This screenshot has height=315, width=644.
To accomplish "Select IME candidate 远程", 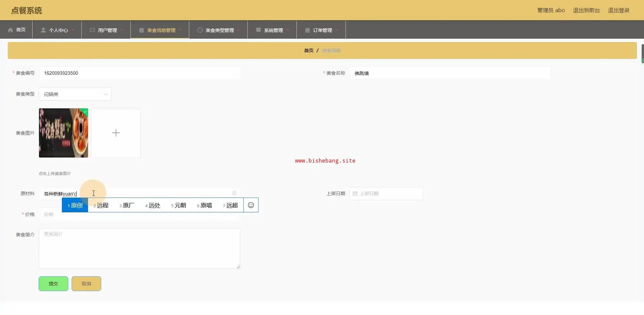I will [101, 205].
